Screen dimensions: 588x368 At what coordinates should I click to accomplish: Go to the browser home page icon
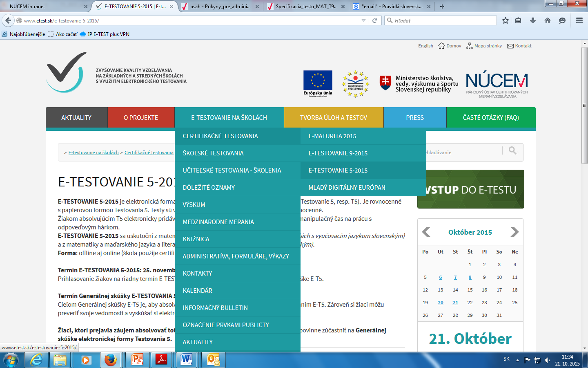click(x=548, y=20)
